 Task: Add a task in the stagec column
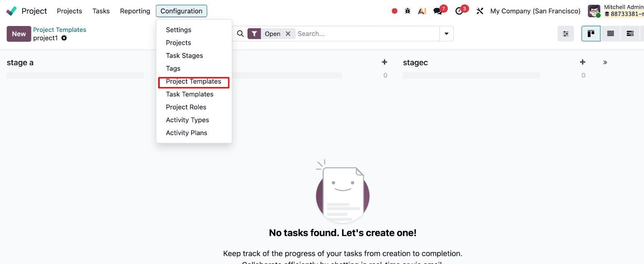pos(582,62)
